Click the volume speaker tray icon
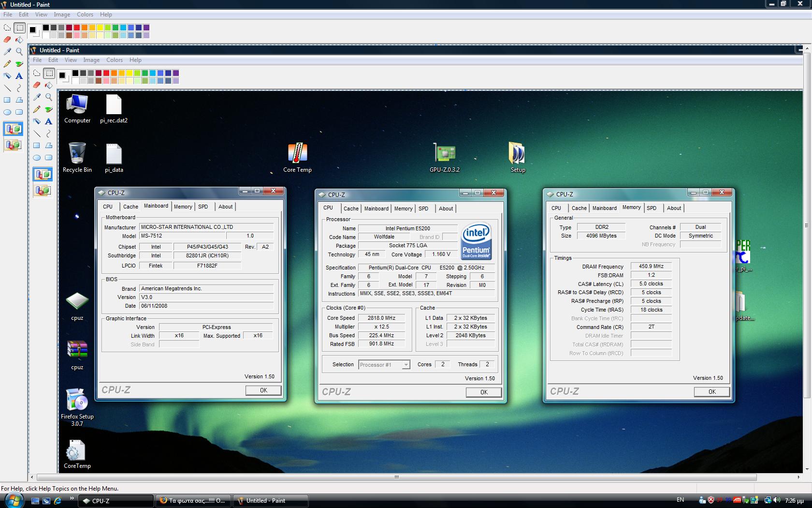The width and height of the screenshot is (812, 508). pyautogui.click(x=777, y=500)
